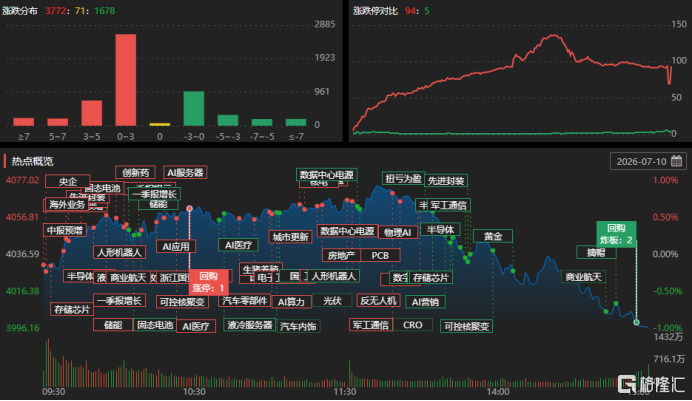
Task: Click the 涨跌分布 panel title
Action: (19, 11)
